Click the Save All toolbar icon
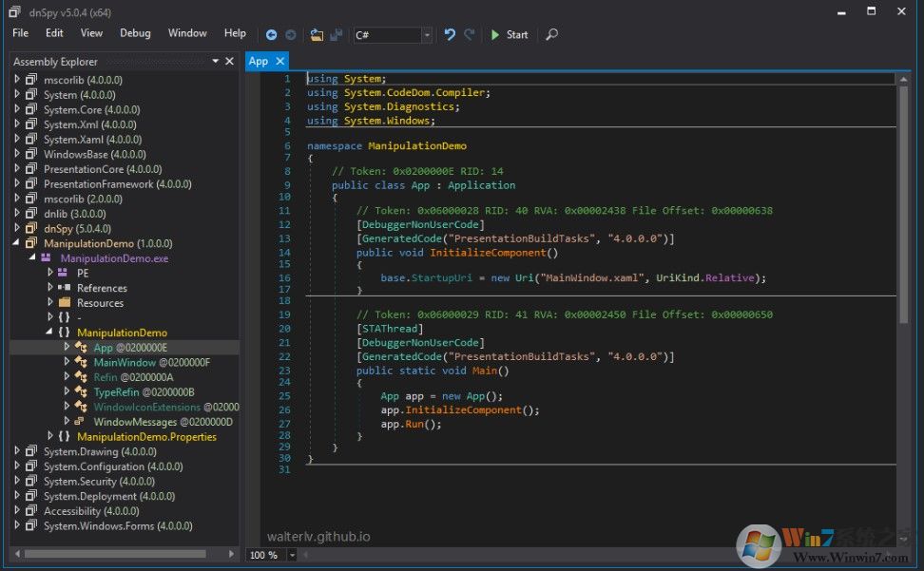The image size is (924, 571). pyautogui.click(x=336, y=34)
